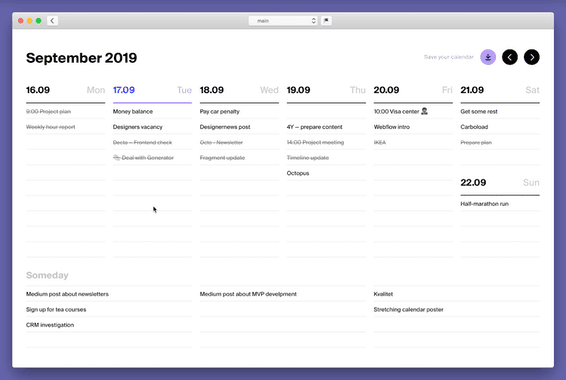
Task: Click the Stretching calendar poster item
Action: [408, 310]
